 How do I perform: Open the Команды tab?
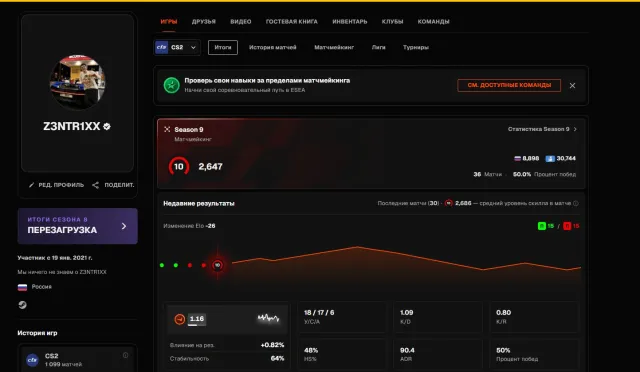click(433, 22)
